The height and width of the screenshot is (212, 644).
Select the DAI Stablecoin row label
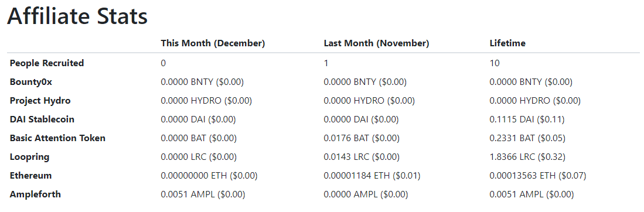pos(42,119)
